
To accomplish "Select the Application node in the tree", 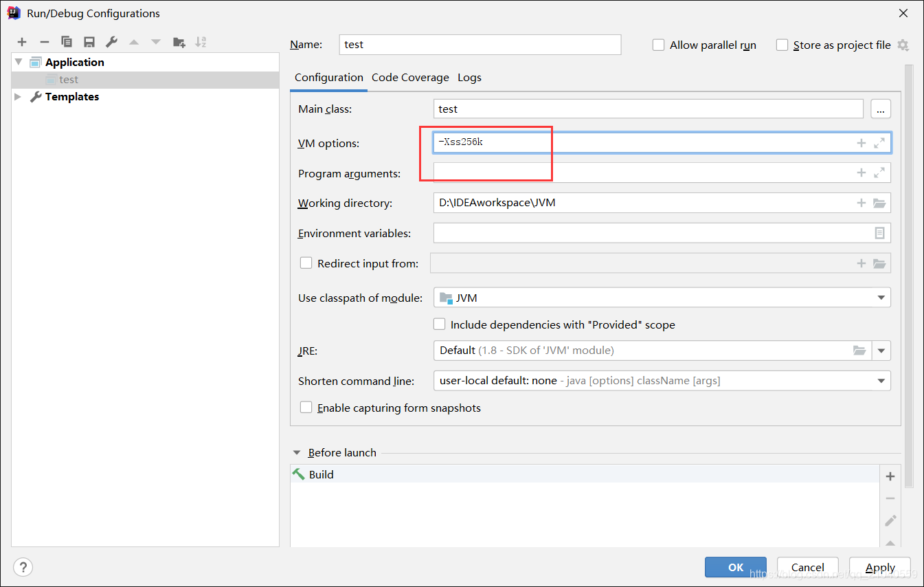I will click(x=75, y=62).
